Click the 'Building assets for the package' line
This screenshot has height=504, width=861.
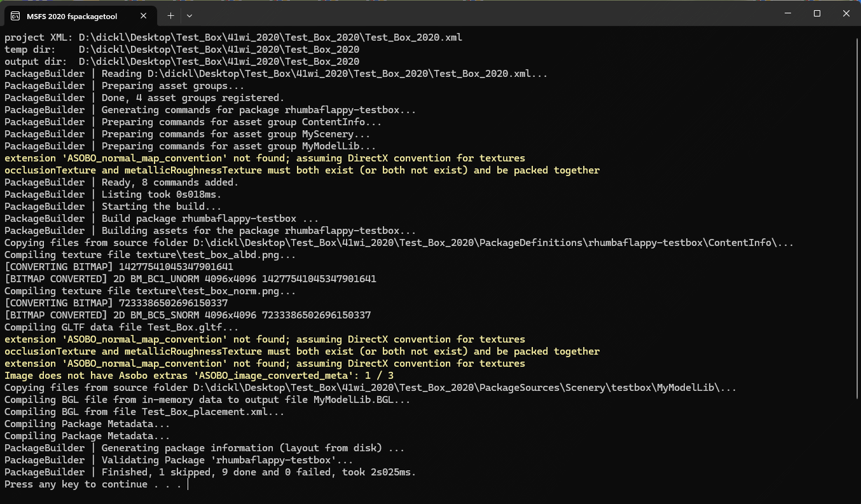[x=210, y=231]
